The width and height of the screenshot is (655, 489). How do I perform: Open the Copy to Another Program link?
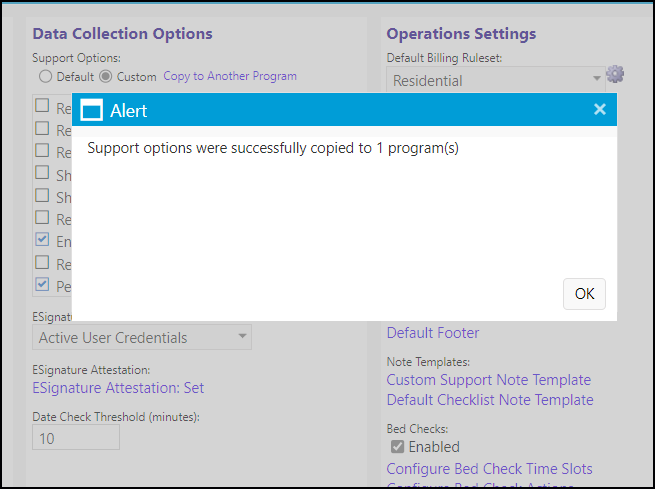pos(230,76)
